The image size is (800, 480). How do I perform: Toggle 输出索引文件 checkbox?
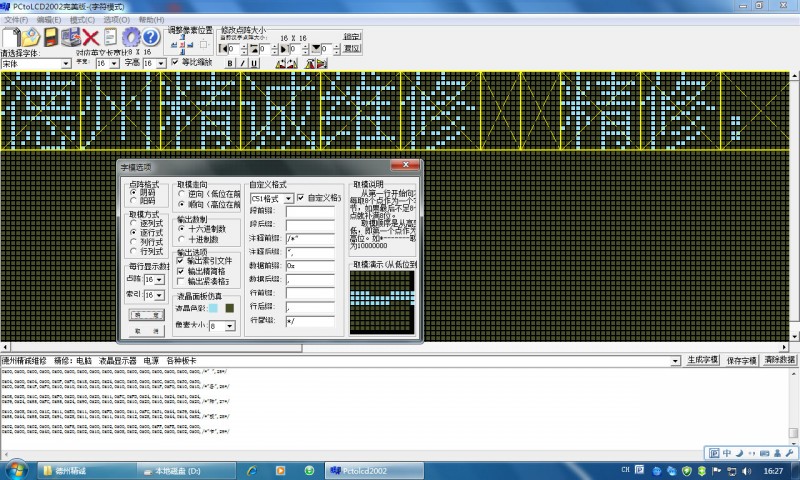(180, 261)
